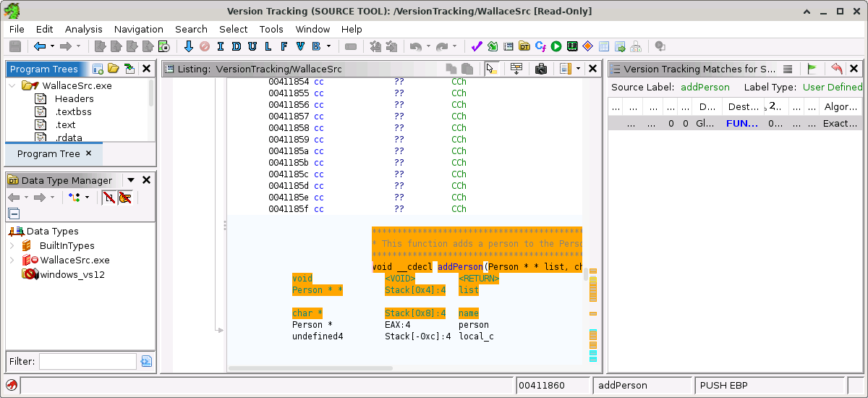Click the memory map chip icon
Screen dimensions: 868x398
572,46
